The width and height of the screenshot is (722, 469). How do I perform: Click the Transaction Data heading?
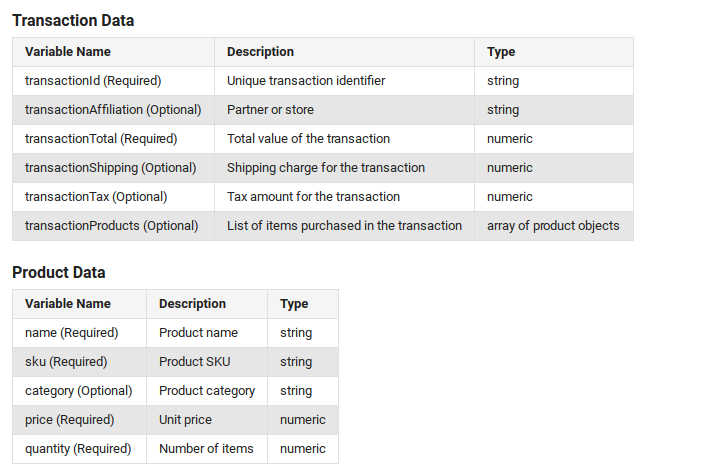pyautogui.click(x=73, y=20)
